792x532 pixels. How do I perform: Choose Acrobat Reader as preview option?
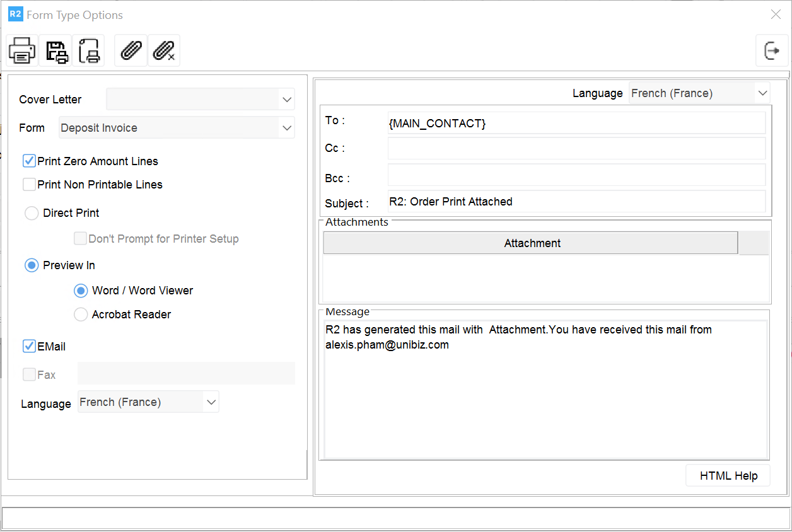(x=81, y=315)
